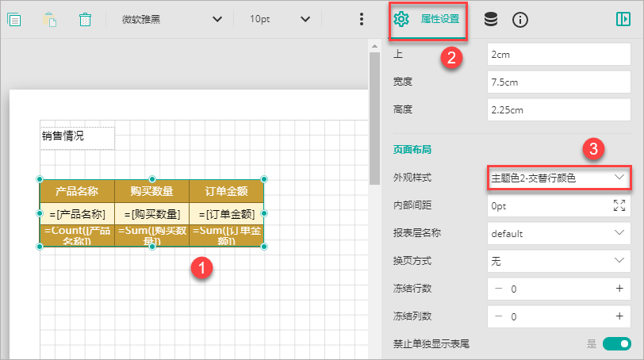
Task: Open the font family dropdown 微软雅黑
Action: 171,19
